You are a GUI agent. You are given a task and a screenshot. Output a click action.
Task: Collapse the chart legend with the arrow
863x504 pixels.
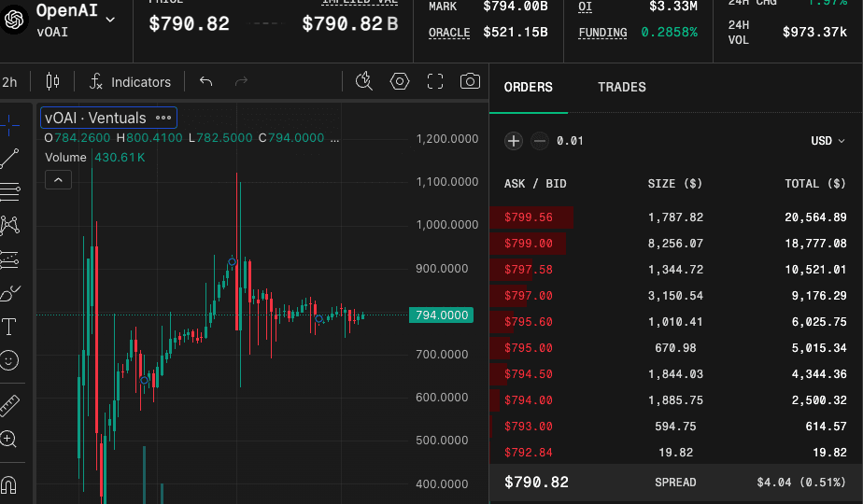click(x=58, y=180)
